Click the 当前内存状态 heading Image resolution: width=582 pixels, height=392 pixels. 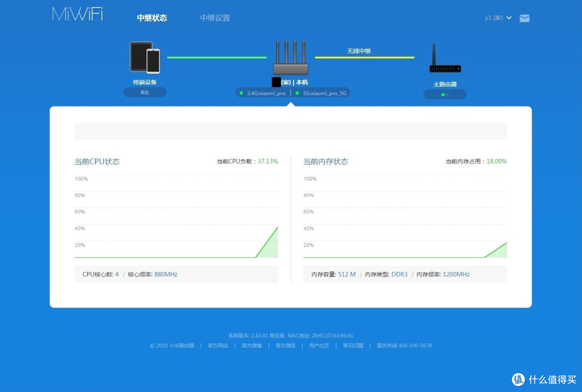(x=325, y=162)
